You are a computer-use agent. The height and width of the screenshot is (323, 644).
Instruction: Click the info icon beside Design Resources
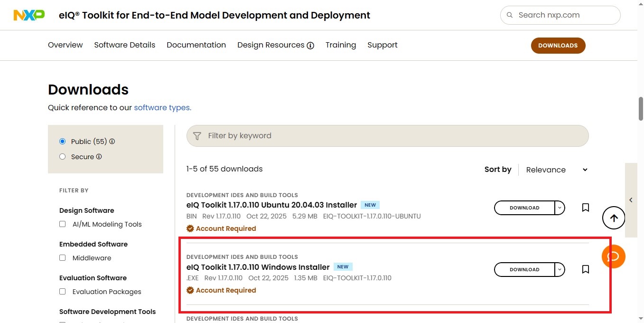pos(310,46)
